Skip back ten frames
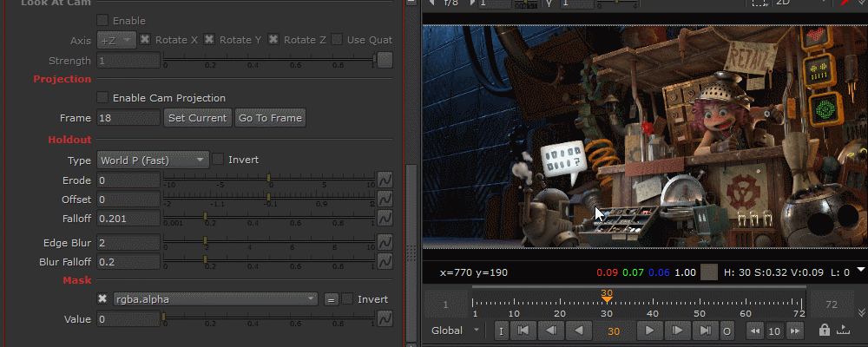This screenshot has height=347, width=868. (755, 331)
